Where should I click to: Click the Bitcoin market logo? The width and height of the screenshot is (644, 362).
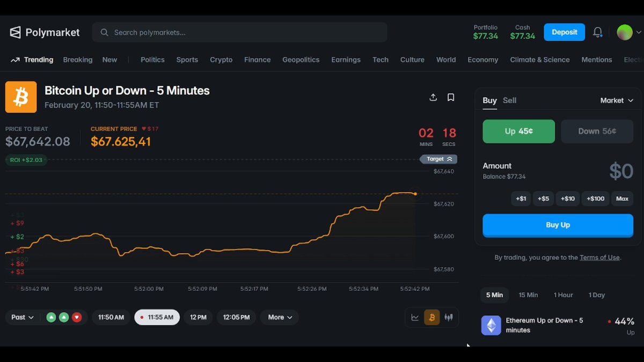(x=21, y=97)
